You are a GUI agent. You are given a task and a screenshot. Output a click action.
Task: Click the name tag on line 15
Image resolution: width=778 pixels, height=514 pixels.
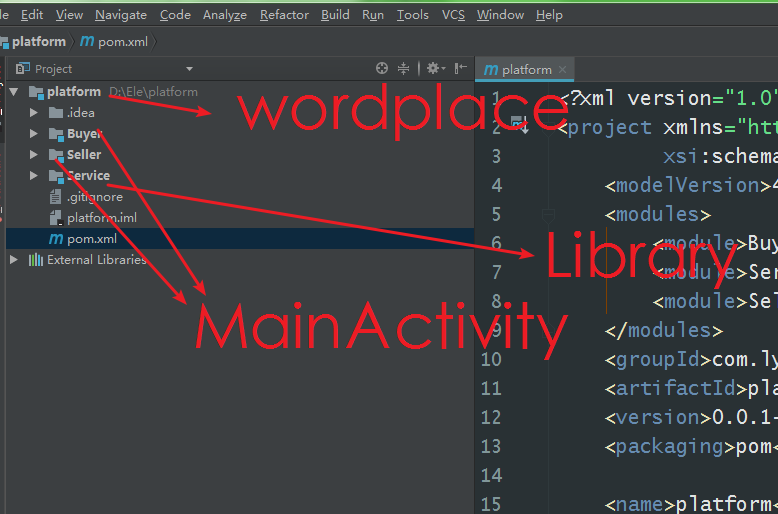tap(640, 504)
